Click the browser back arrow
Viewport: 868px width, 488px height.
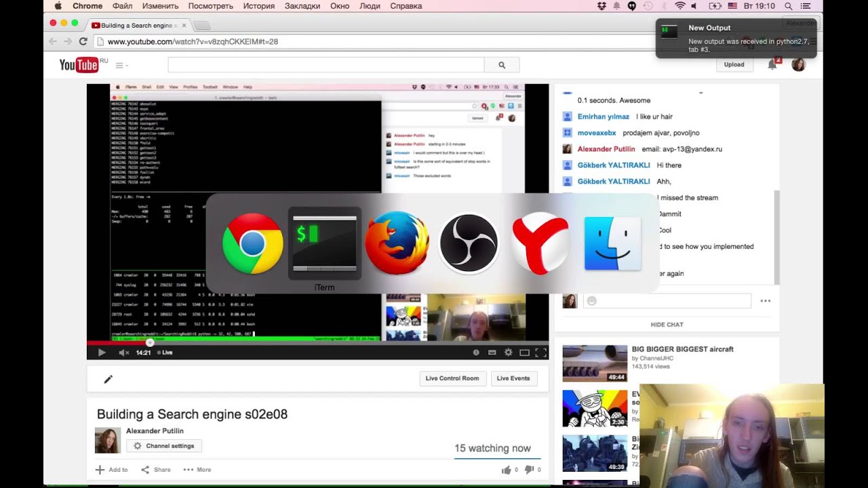(53, 41)
